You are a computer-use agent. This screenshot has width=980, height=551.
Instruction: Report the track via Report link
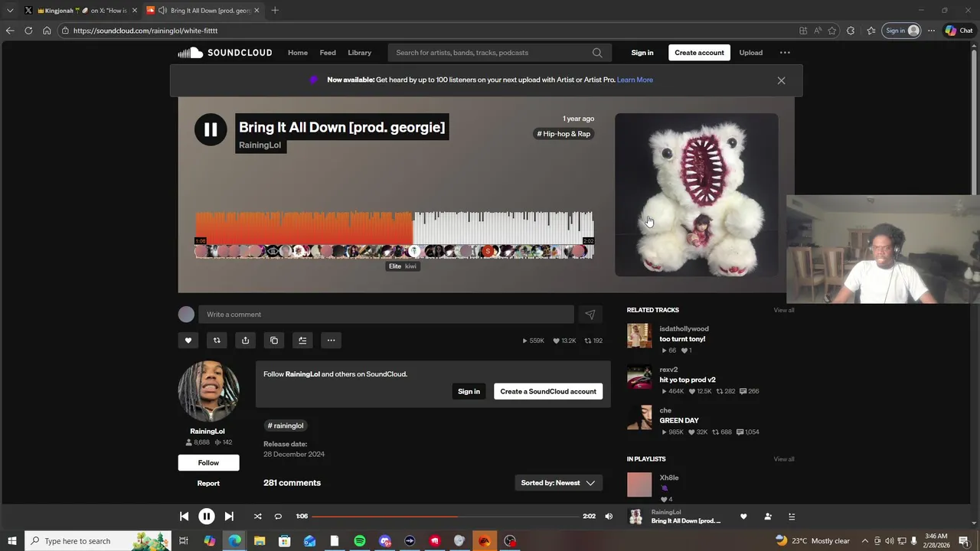point(208,483)
